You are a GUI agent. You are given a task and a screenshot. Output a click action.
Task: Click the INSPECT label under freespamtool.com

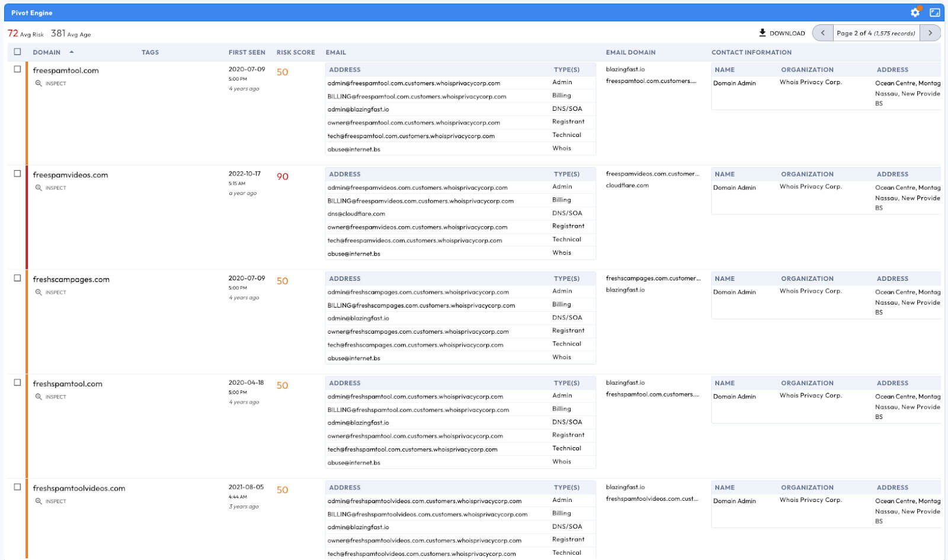coord(56,84)
